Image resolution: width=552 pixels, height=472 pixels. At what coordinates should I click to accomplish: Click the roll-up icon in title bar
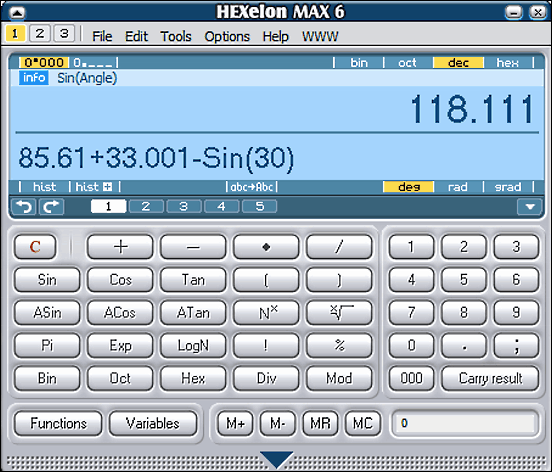17,13
